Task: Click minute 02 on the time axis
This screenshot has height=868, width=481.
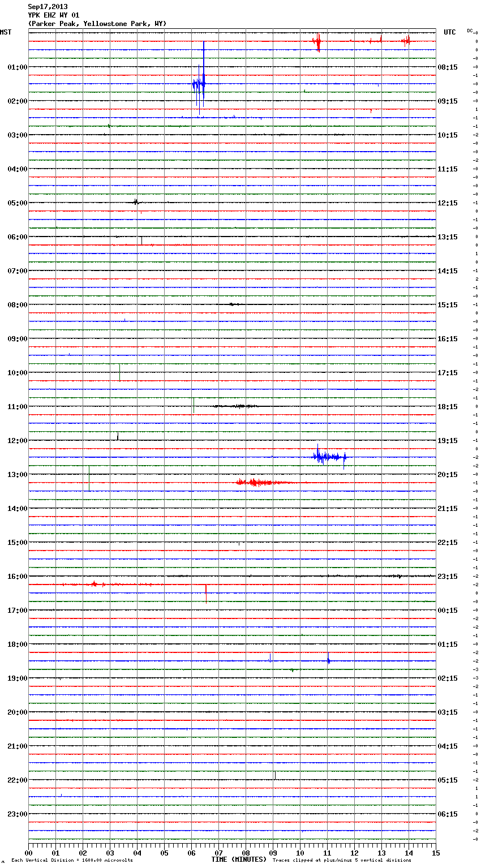Action: coord(83,853)
